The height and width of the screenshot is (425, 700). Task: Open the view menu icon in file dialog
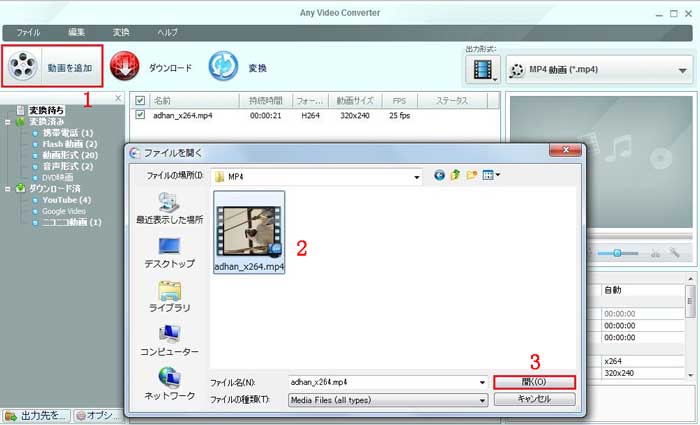tap(491, 175)
